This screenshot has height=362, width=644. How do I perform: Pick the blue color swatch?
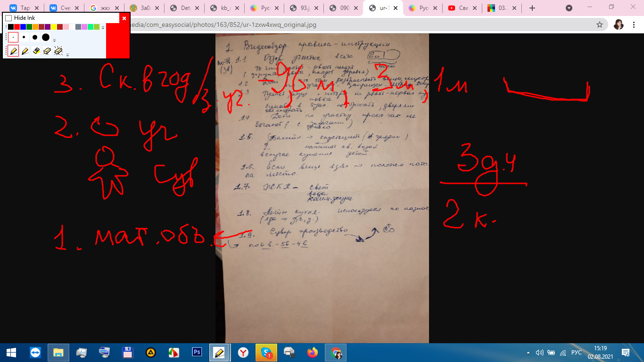pyautogui.click(x=23, y=27)
